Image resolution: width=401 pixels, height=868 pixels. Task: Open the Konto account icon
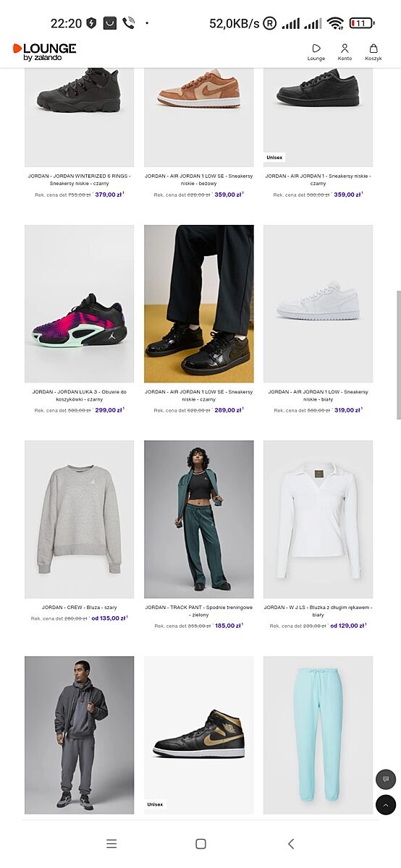click(345, 48)
